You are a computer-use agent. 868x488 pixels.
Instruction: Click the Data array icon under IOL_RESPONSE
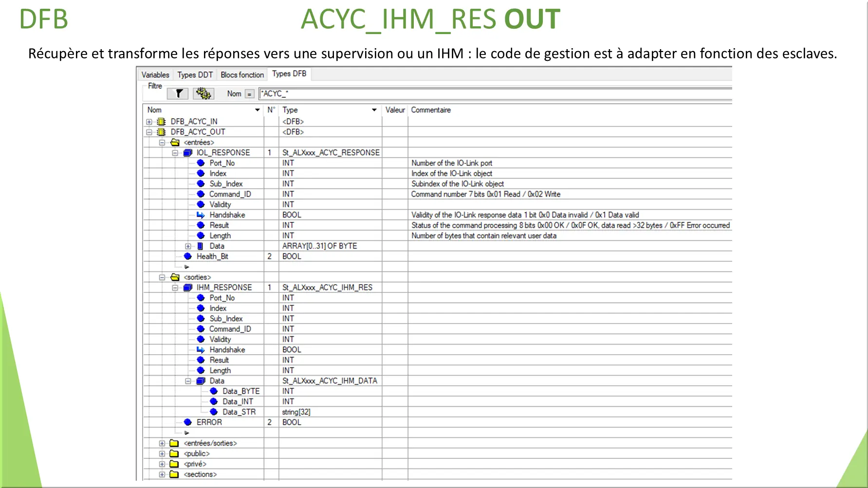coord(200,246)
